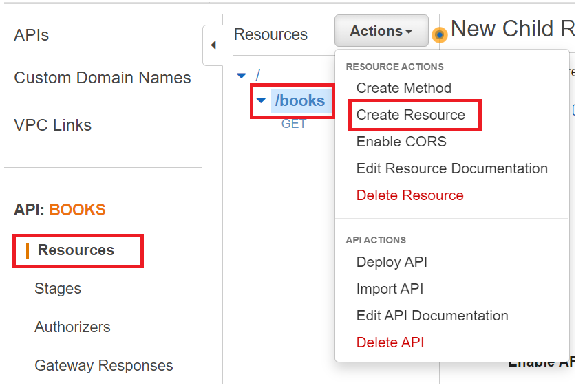585x392 pixels.
Task: Open the Actions dropdown button
Action: [x=381, y=32]
